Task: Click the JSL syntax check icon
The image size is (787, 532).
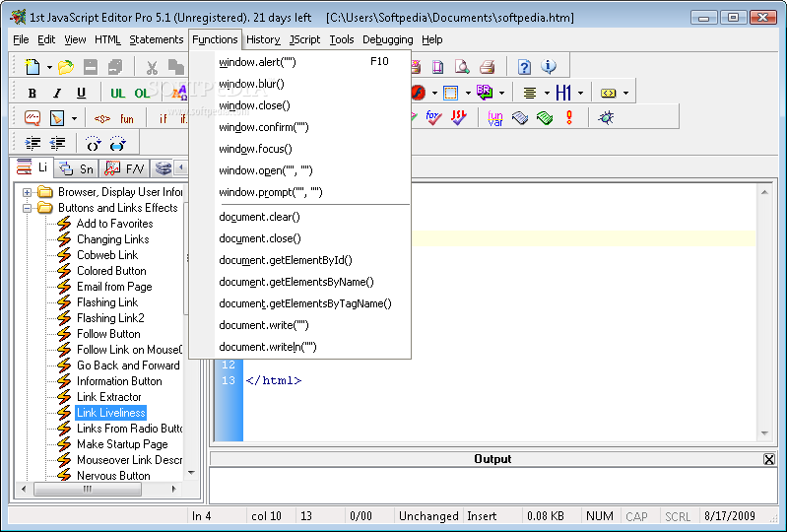Action: (x=459, y=118)
